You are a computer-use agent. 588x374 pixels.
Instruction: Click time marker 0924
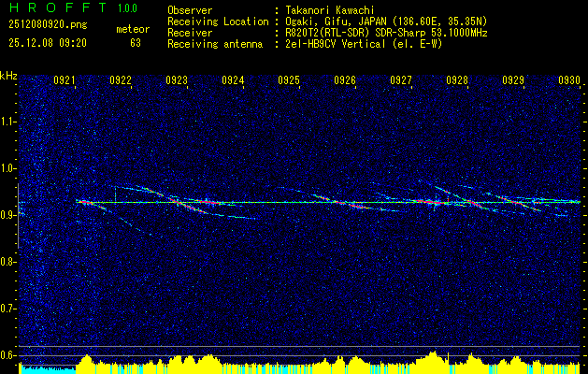coord(233,79)
